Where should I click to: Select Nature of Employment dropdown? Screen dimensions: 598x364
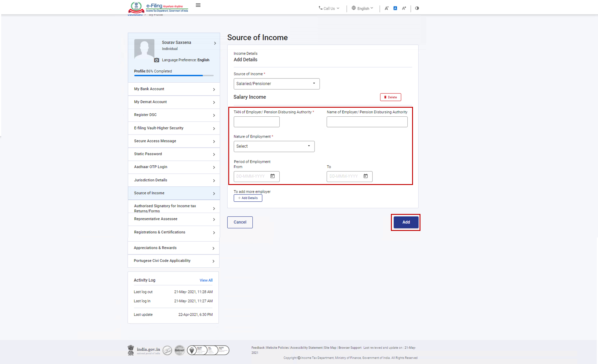click(273, 146)
